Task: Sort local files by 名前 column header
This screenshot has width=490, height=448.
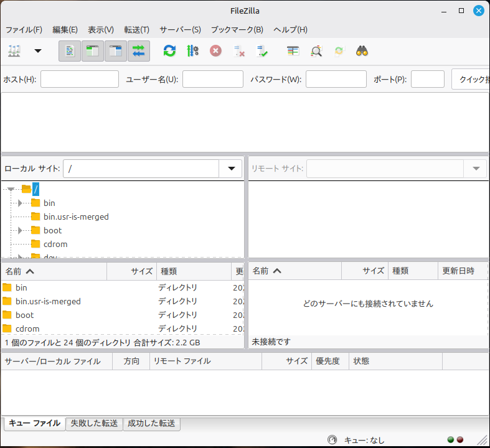Action: click(20, 271)
